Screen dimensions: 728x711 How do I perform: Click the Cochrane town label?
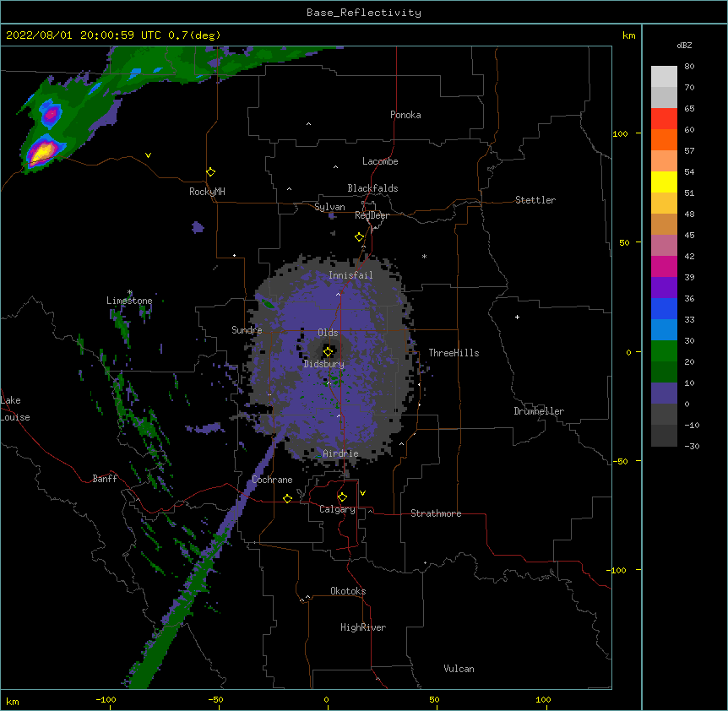[x=272, y=480]
